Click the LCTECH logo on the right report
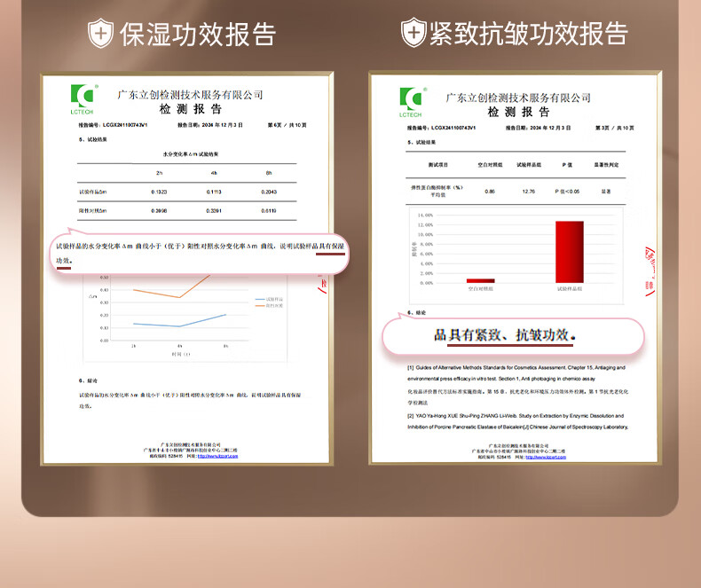Image resolution: width=701 pixels, height=588 pixels. click(x=410, y=101)
